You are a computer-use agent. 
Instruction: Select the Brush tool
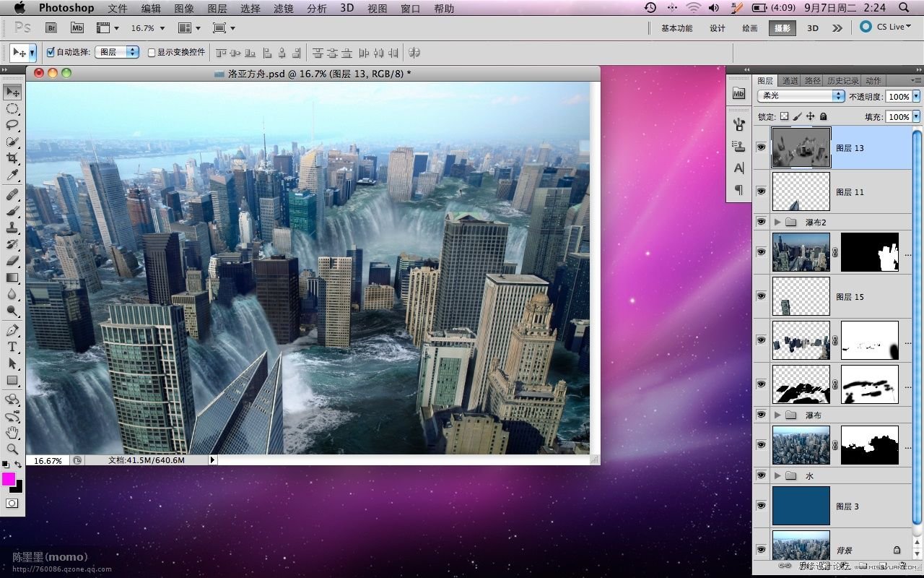(x=12, y=211)
